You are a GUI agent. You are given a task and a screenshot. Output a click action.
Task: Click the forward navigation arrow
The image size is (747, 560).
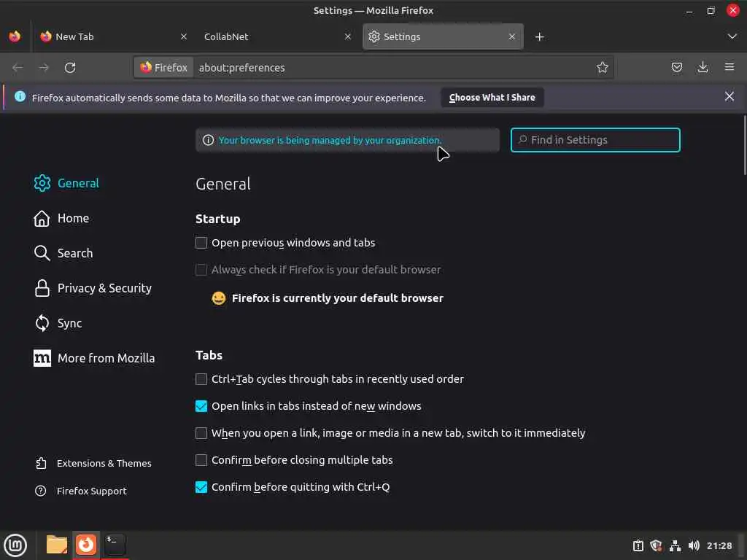(x=44, y=68)
